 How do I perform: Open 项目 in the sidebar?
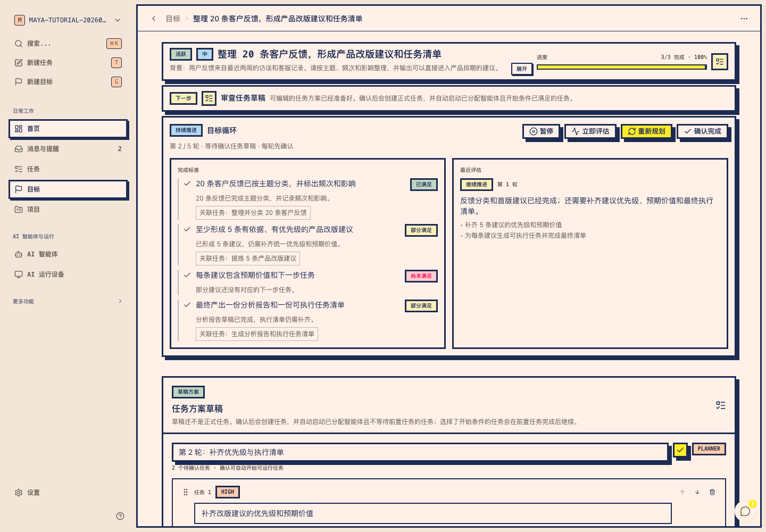pos(68,210)
